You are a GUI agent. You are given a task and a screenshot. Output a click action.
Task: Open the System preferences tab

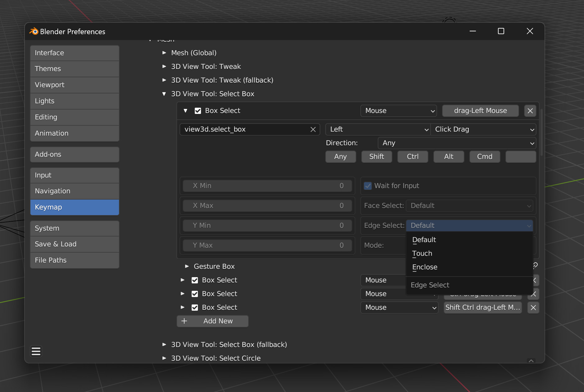tap(75, 228)
